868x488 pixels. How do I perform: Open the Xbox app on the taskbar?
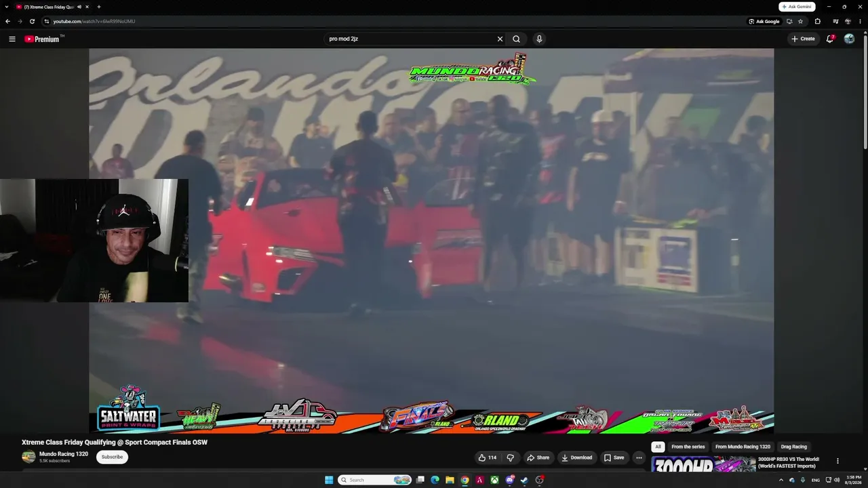494,480
